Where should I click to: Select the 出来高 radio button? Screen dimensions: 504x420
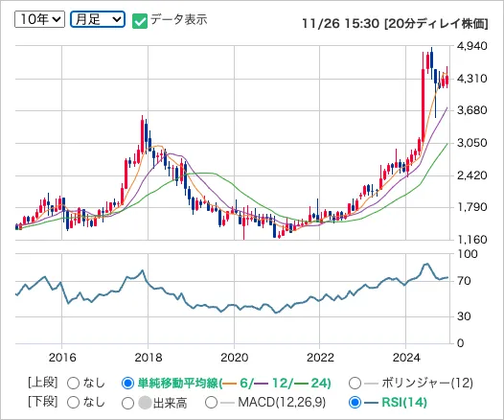(127, 403)
